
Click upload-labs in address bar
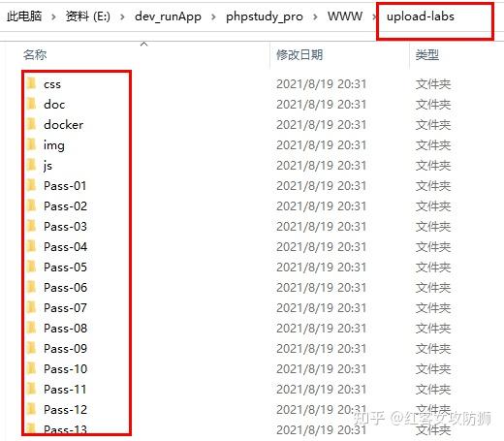[x=421, y=16]
